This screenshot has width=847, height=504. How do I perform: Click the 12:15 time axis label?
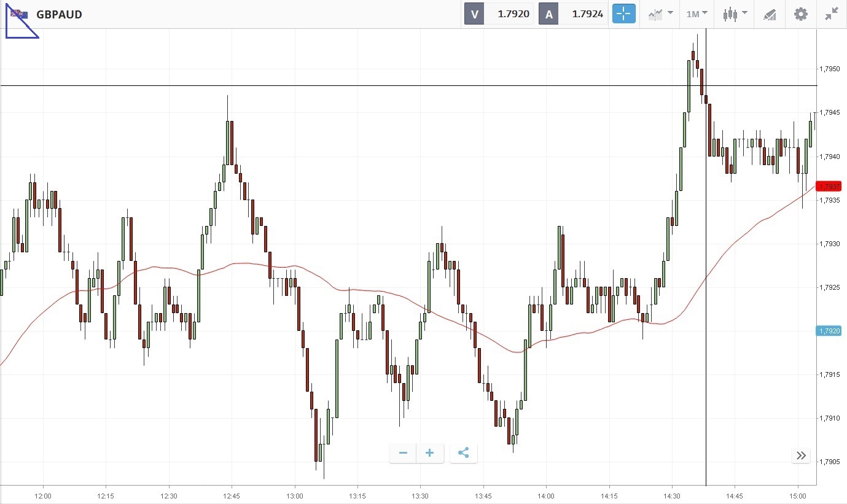tap(106, 495)
